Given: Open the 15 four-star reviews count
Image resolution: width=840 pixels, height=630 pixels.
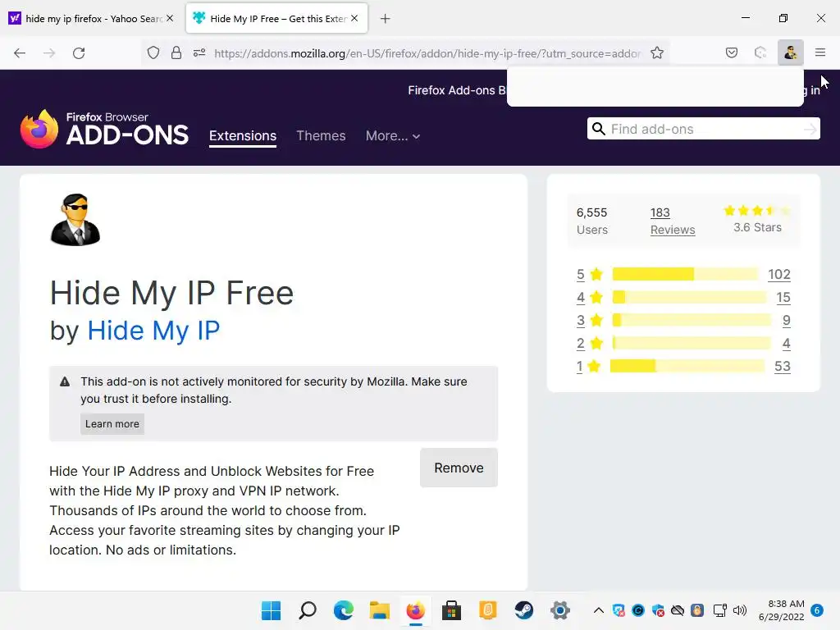Looking at the screenshot, I should pyautogui.click(x=783, y=297).
